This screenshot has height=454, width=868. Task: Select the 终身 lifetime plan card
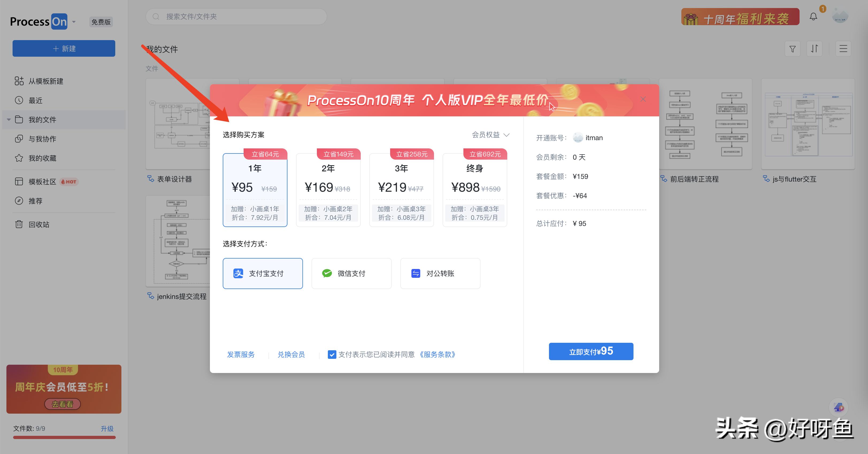pyautogui.click(x=474, y=188)
